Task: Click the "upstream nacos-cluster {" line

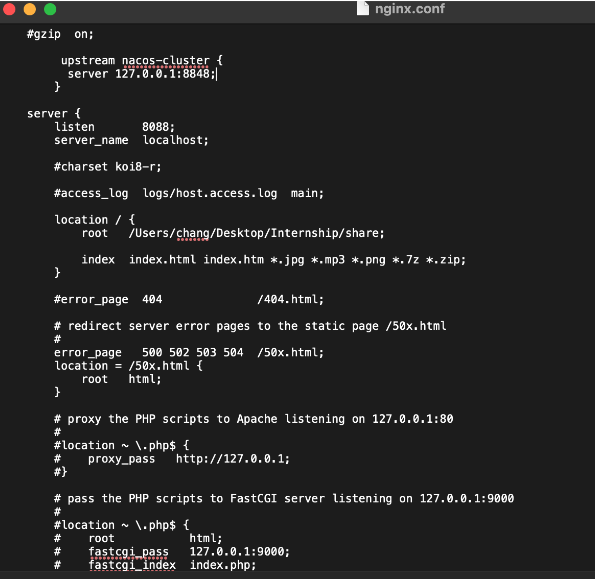Action: click(142, 60)
